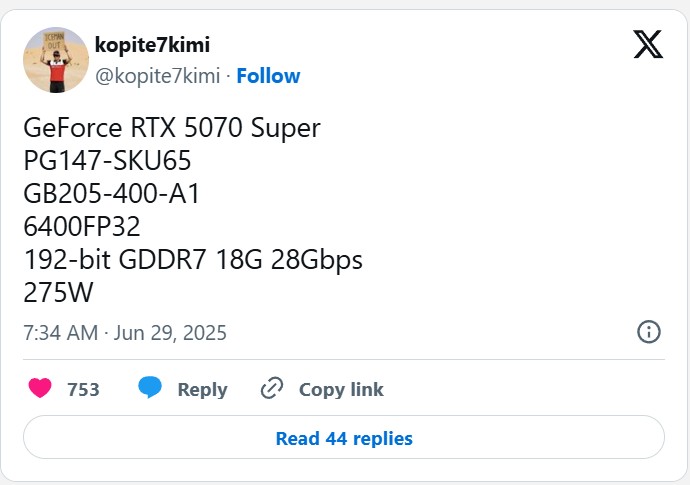Like the tweet with the pink heart
The width and height of the screenshot is (690, 485).
40,388
